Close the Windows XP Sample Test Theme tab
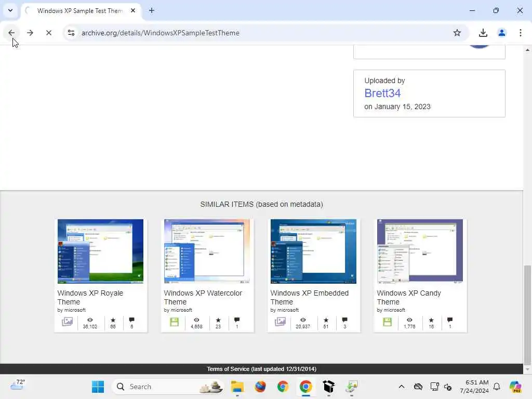The image size is (532, 399). [133, 10]
